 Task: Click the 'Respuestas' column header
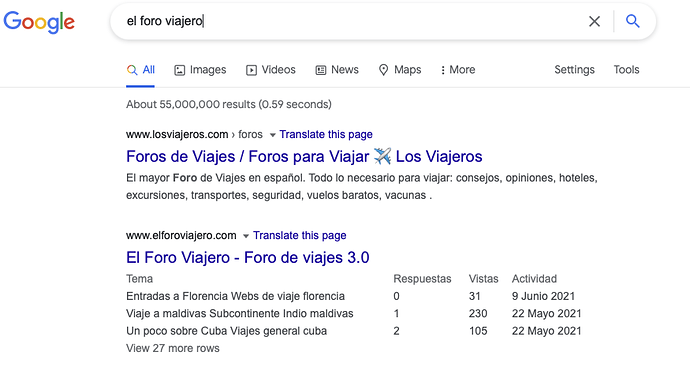tap(422, 279)
